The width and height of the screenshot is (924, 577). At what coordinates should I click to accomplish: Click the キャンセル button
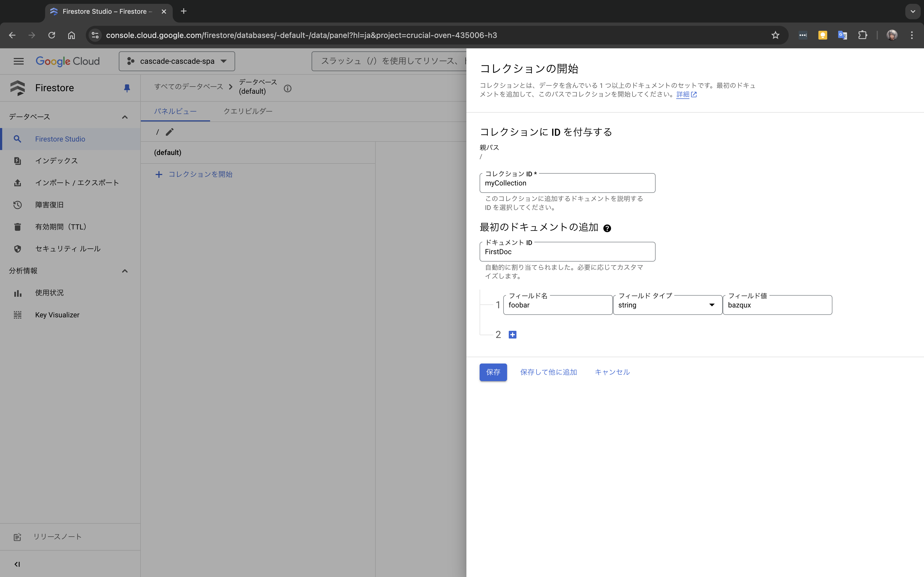click(x=612, y=372)
